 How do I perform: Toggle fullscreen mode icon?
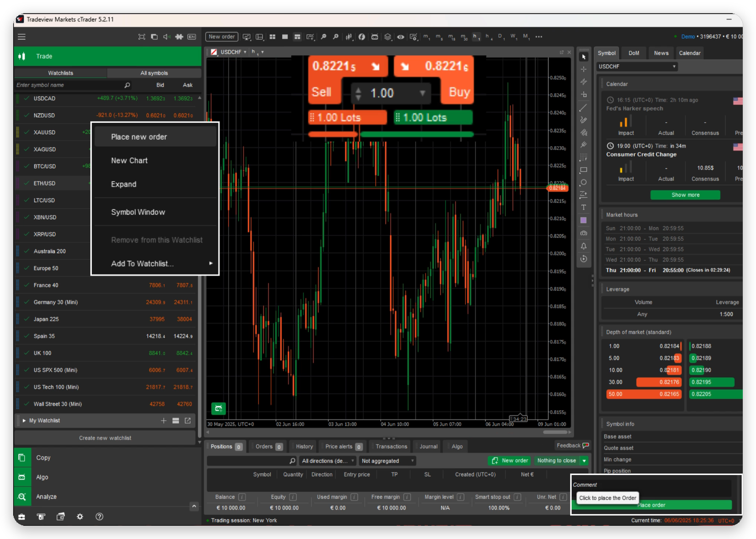[142, 37]
